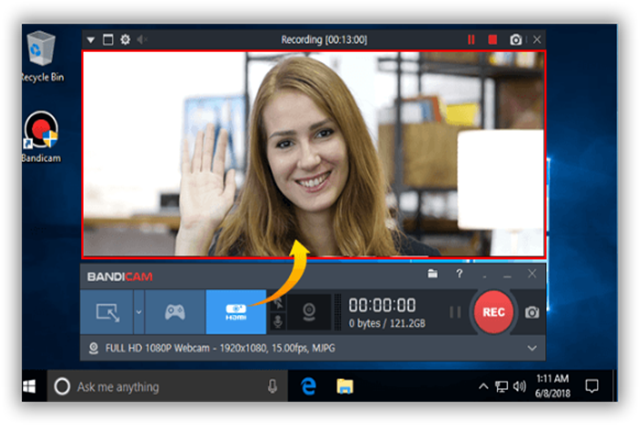This screenshot has width=640, height=426.
Task: Click FULL HD 1080P Webcam device text
Action: click(220, 348)
